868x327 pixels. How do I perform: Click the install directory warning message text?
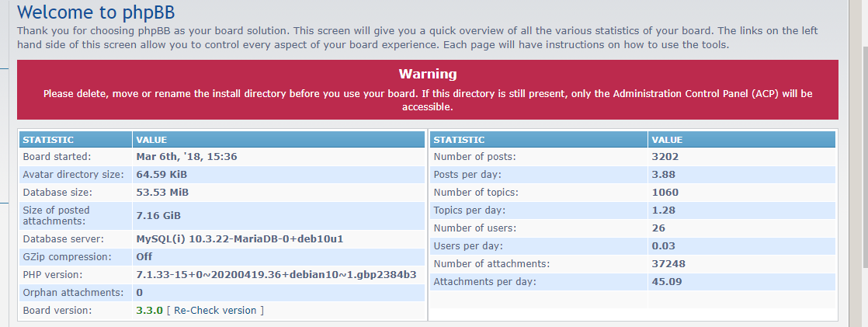(428, 100)
